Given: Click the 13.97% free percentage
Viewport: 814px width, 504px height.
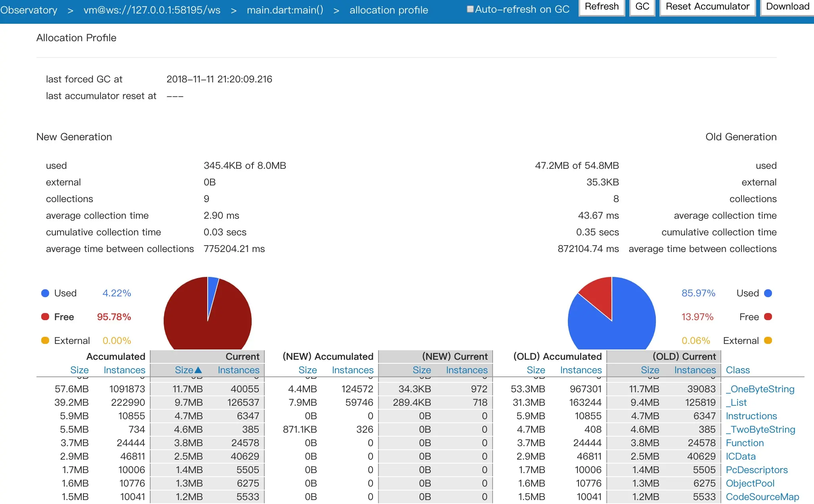Looking at the screenshot, I should [697, 317].
